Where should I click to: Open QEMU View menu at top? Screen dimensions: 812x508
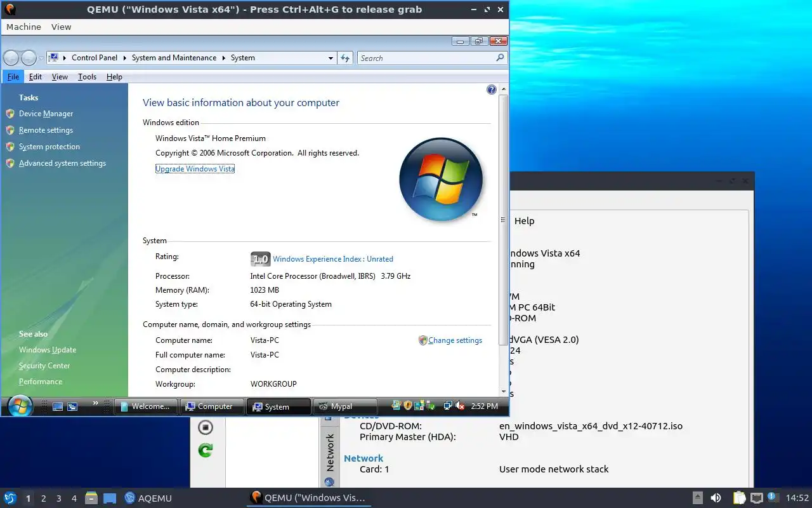pos(61,27)
